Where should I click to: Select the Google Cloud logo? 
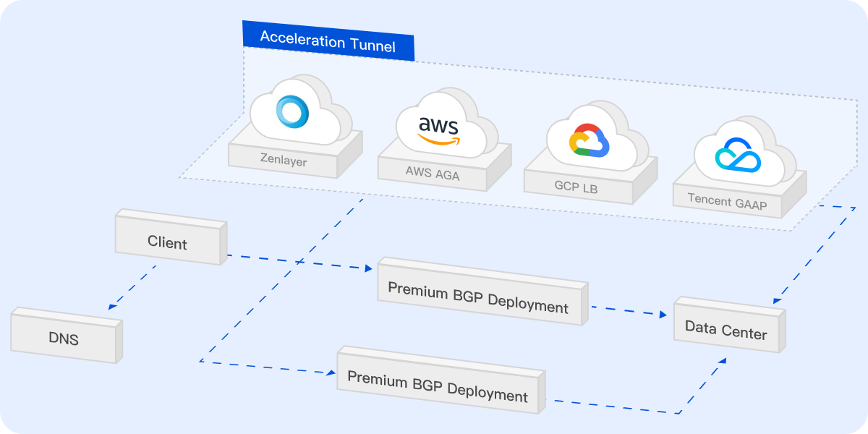click(590, 140)
